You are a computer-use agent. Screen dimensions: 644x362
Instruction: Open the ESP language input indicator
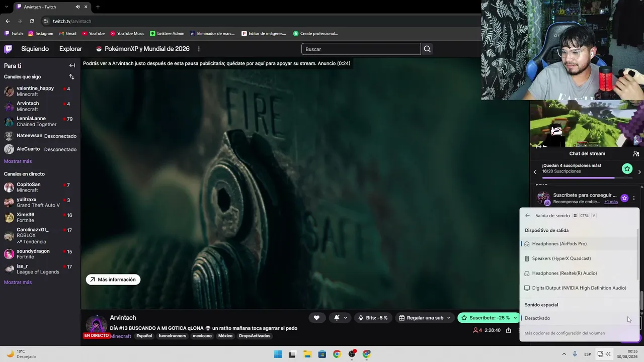(x=588, y=354)
